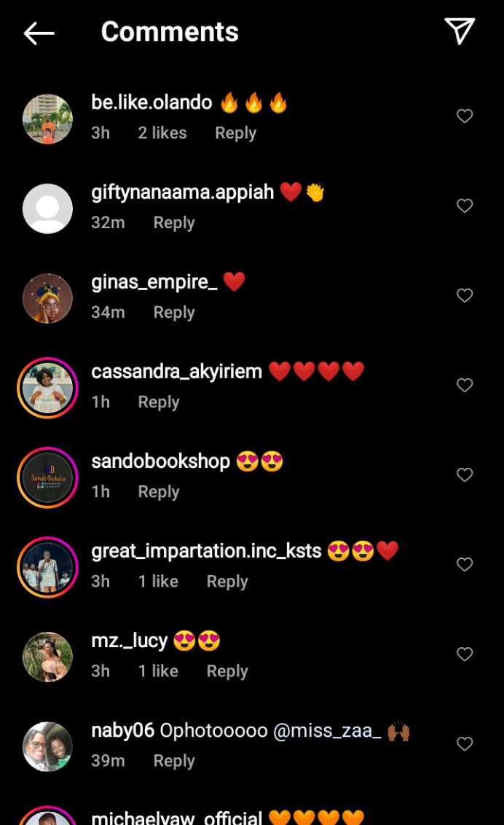The image size is (504, 825).
Task: Open sandobookshop's story from profile picture
Action: point(48,477)
